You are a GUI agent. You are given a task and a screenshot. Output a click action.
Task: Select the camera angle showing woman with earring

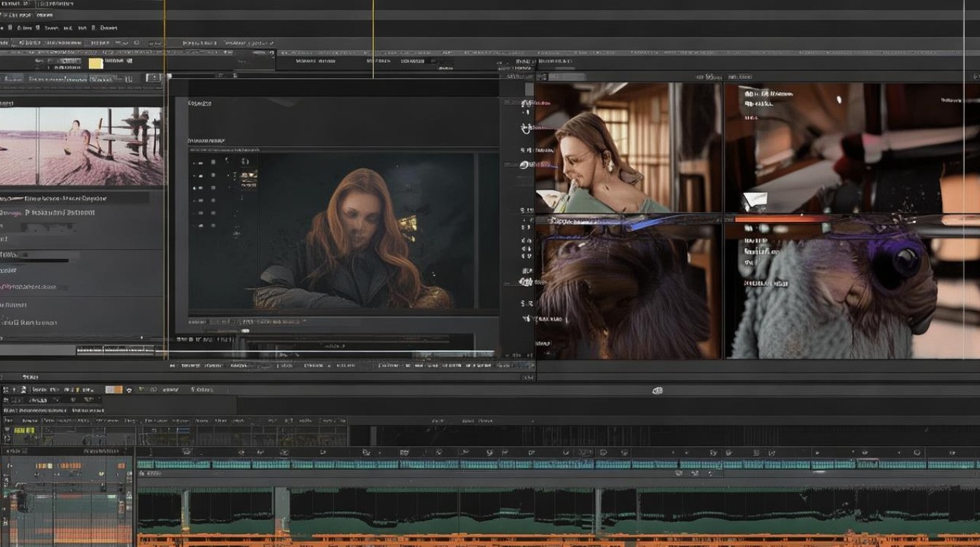click(x=628, y=147)
